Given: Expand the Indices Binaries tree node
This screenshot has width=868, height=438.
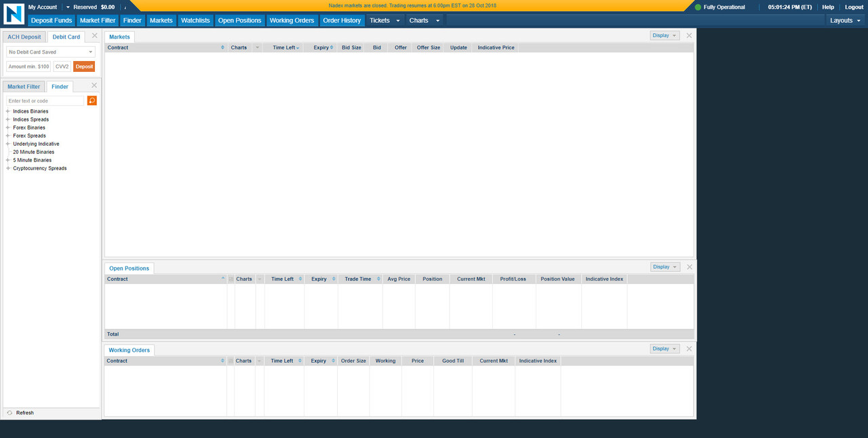Looking at the screenshot, I should point(8,112).
